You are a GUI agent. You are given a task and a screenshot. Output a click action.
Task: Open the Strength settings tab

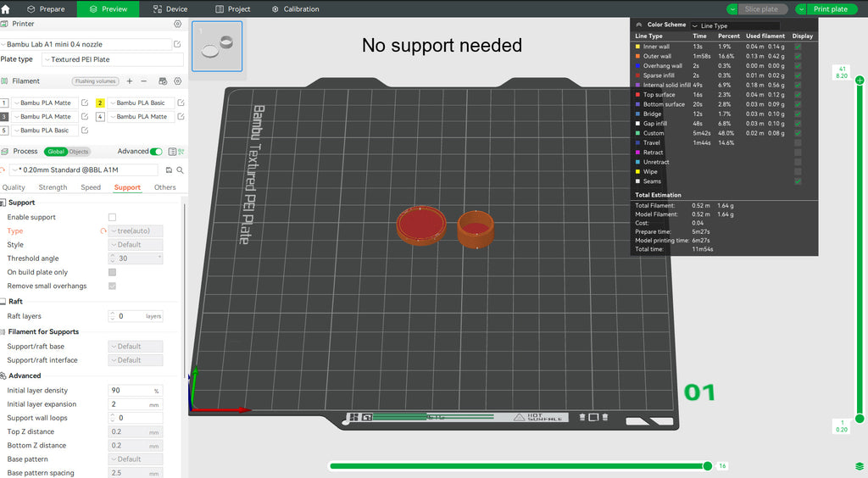[53, 187]
